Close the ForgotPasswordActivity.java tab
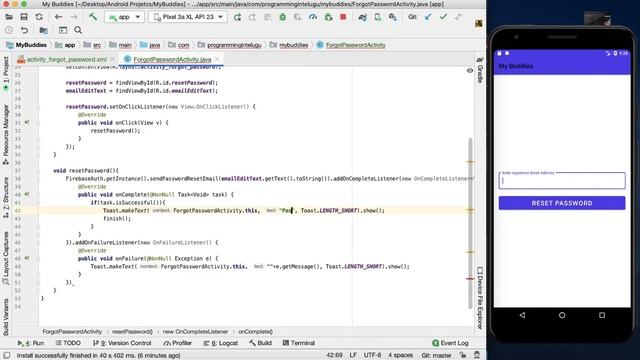Screen dimensions: 640x360 pos(217,59)
